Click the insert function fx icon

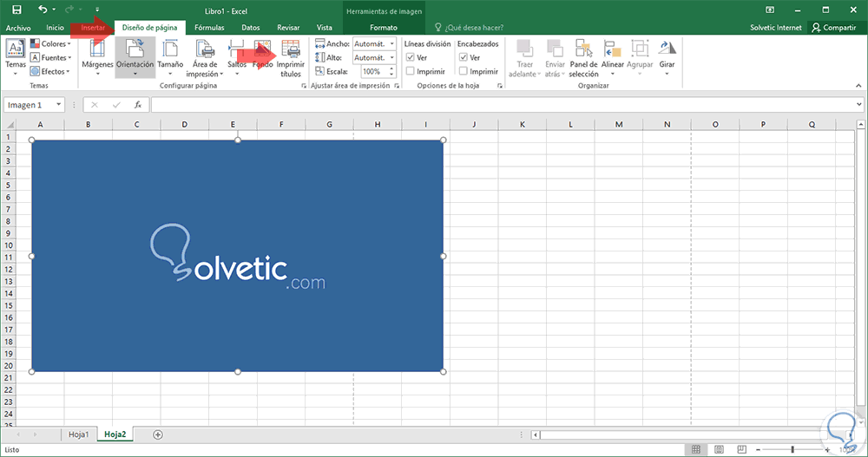pyautogui.click(x=138, y=105)
